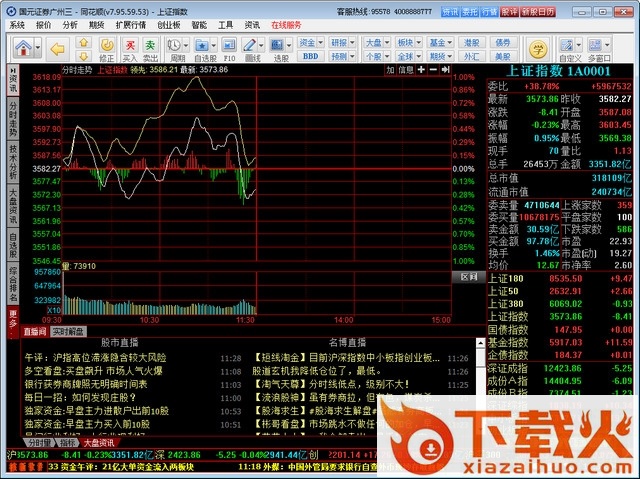Expand the 预测 dropdown
Screen dimensions: 640x479
[x=352, y=56]
